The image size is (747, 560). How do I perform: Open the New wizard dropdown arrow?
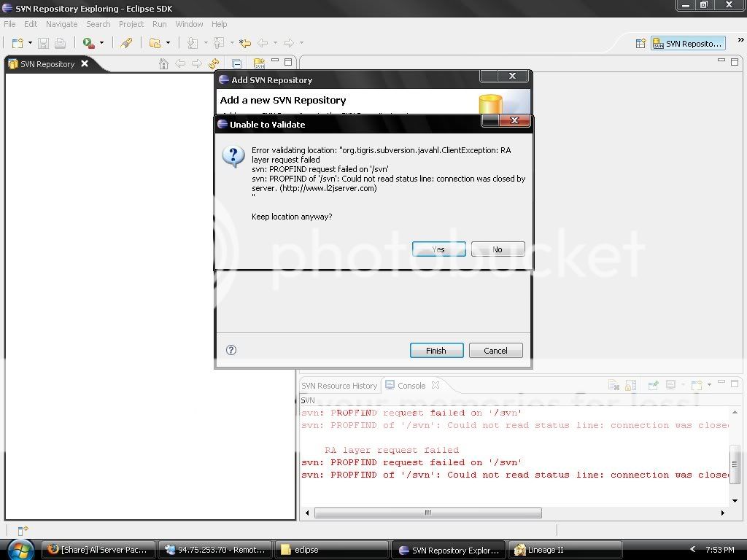pyautogui.click(x=30, y=44)
